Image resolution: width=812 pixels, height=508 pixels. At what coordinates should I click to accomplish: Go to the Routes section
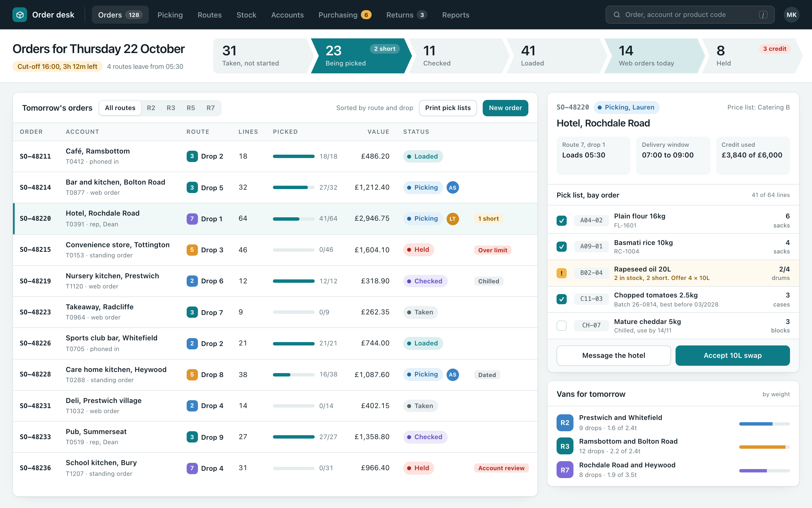pyautogui.click(x=210, y=15)
